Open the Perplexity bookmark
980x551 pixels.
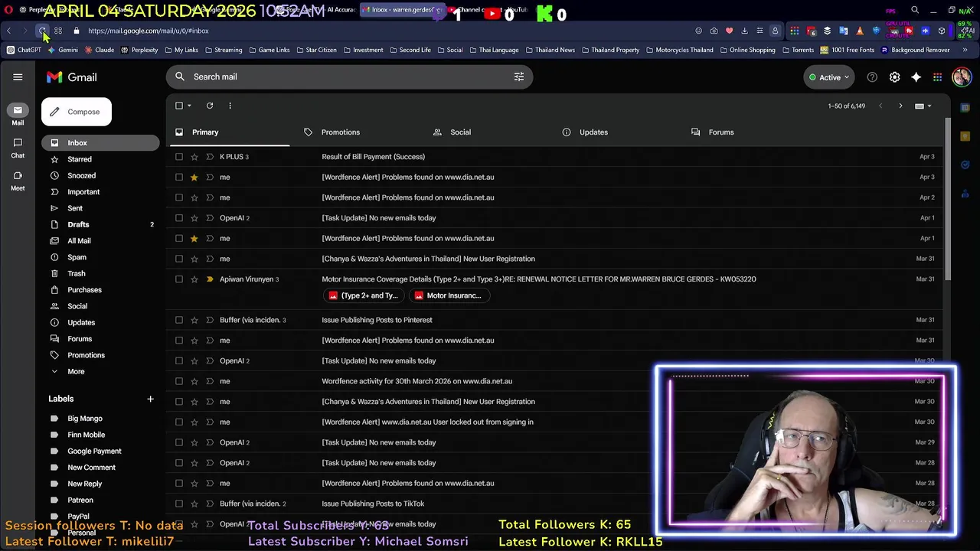point(139,50)
